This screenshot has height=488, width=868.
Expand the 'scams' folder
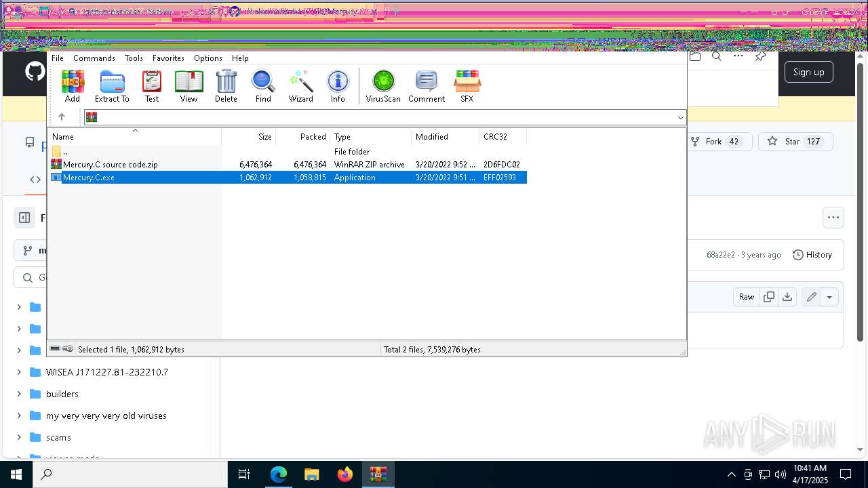click(19, 437)
